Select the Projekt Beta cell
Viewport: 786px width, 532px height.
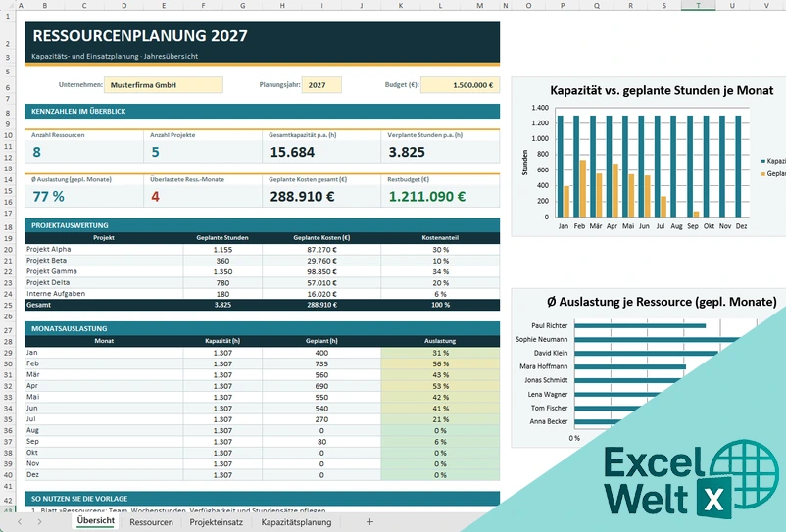(x=104, y=261)
